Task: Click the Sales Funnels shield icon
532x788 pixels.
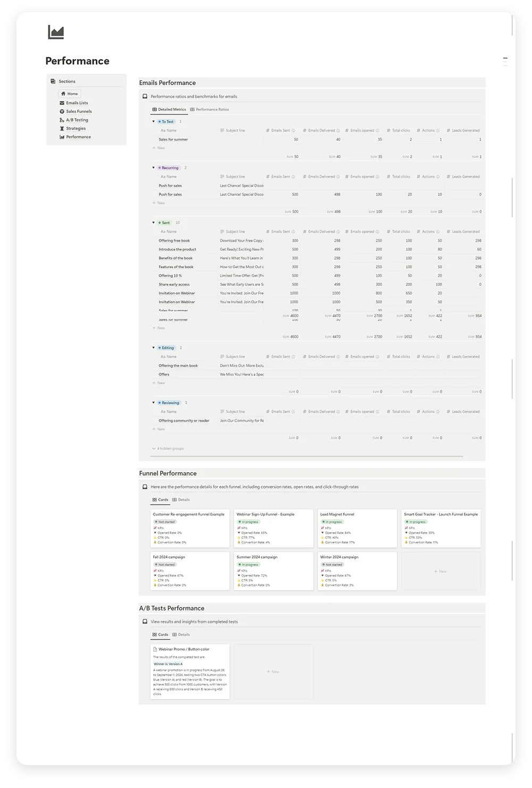Action: tap(62, 111)
